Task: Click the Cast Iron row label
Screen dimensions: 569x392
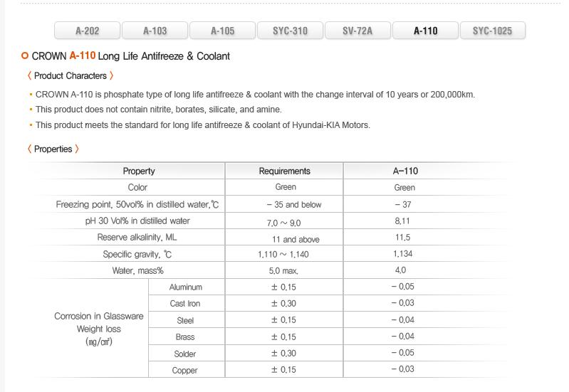Action: tap(184, 304)
